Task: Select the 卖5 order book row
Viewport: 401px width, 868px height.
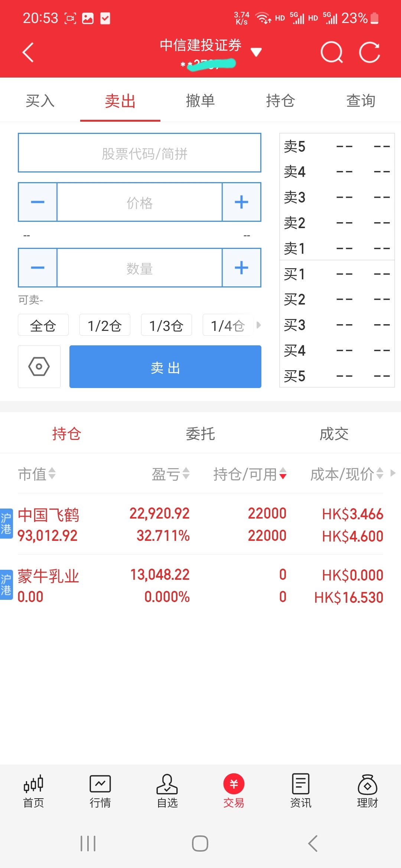Action: pyautogui.click(x=337, y=147)
